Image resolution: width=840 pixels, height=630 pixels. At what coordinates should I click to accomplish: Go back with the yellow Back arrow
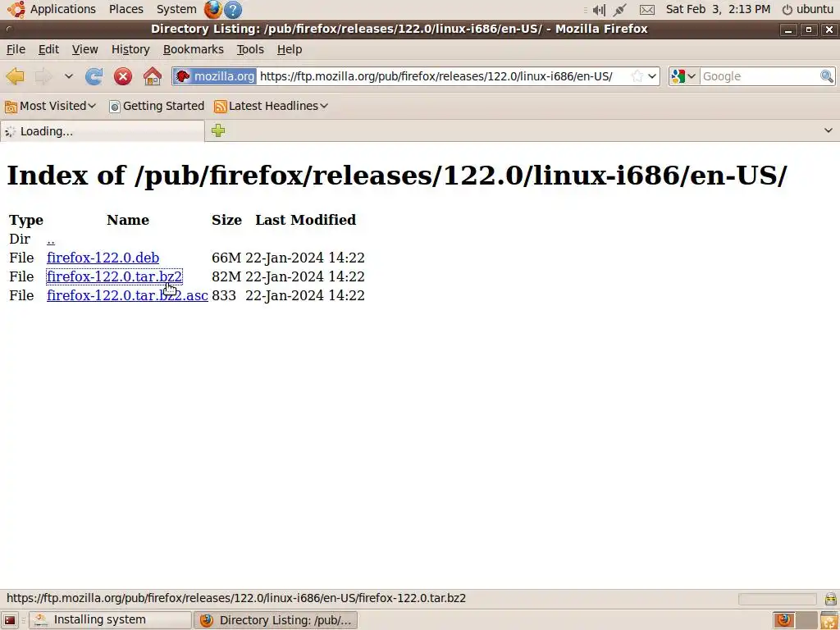15,76
